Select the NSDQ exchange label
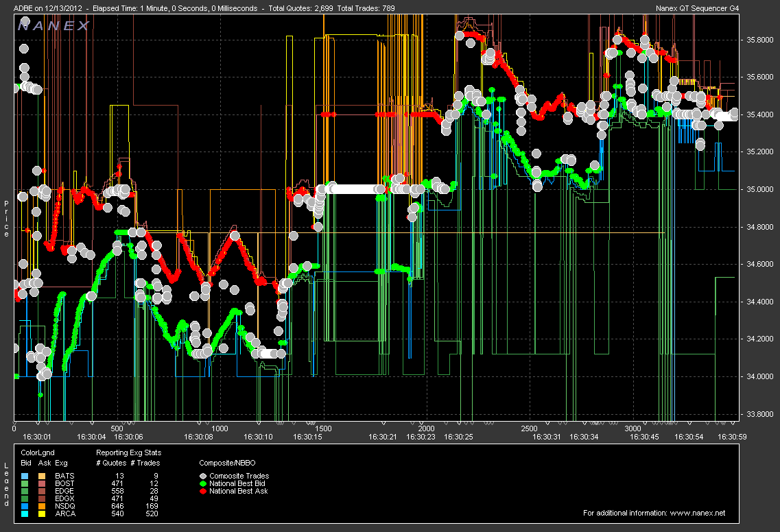Viewport: 780px width, 532px height. (65, 506)
